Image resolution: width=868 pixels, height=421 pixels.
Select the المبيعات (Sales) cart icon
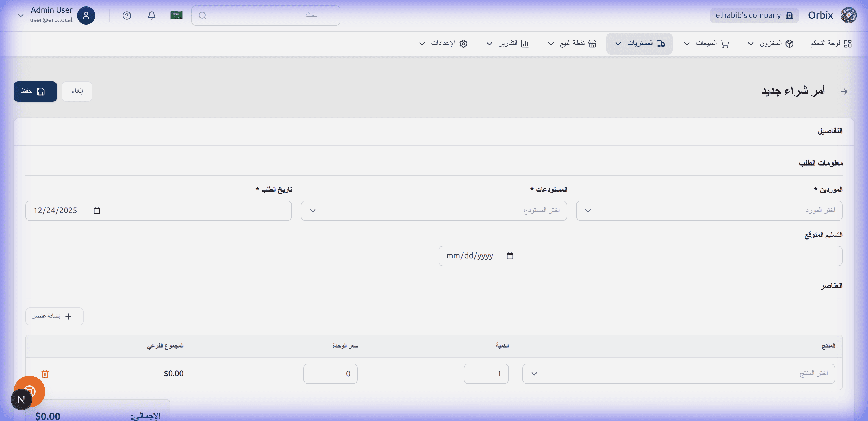point(724,44)
